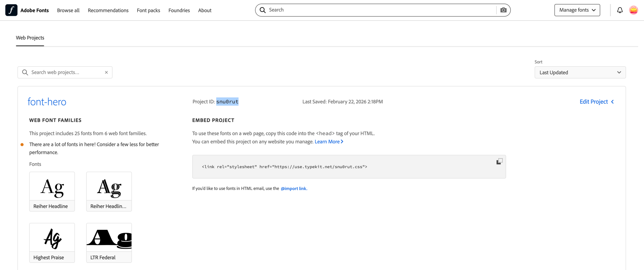This screenshot has width=644, height=270.
Task: Navigate to Foundries
Action: (x=179, y=10)
